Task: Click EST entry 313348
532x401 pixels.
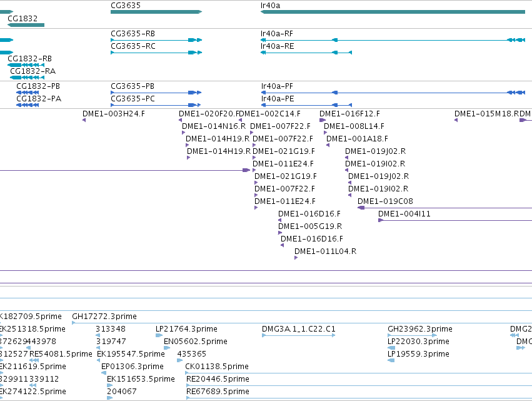Action: 111,329
